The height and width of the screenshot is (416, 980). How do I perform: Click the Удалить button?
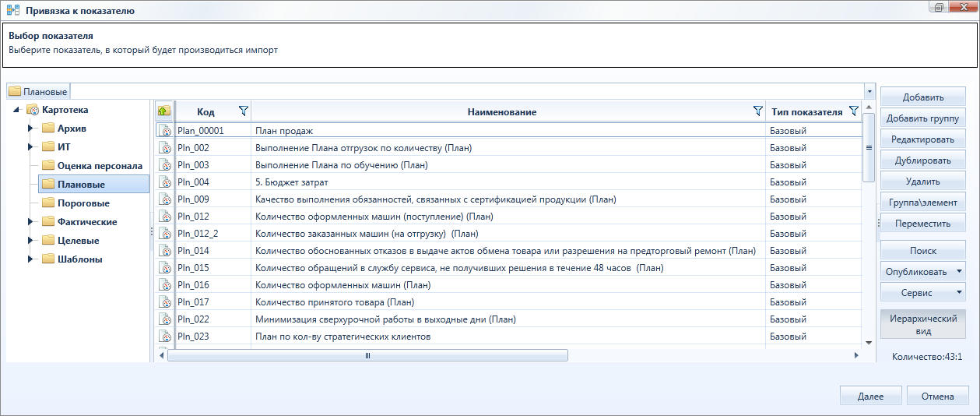click(923, 182)
